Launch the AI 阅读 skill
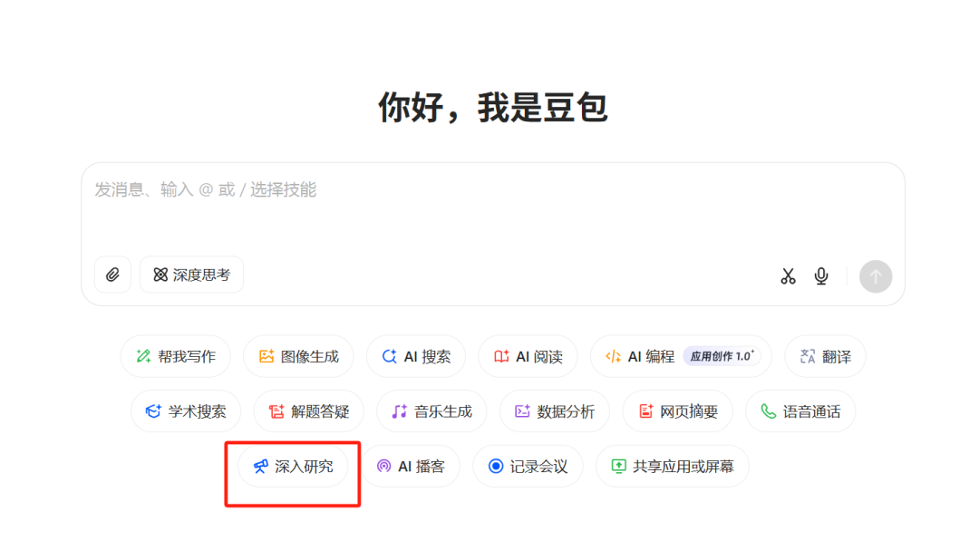The width and height of the screenshot is (979, 560). point(528,356)
